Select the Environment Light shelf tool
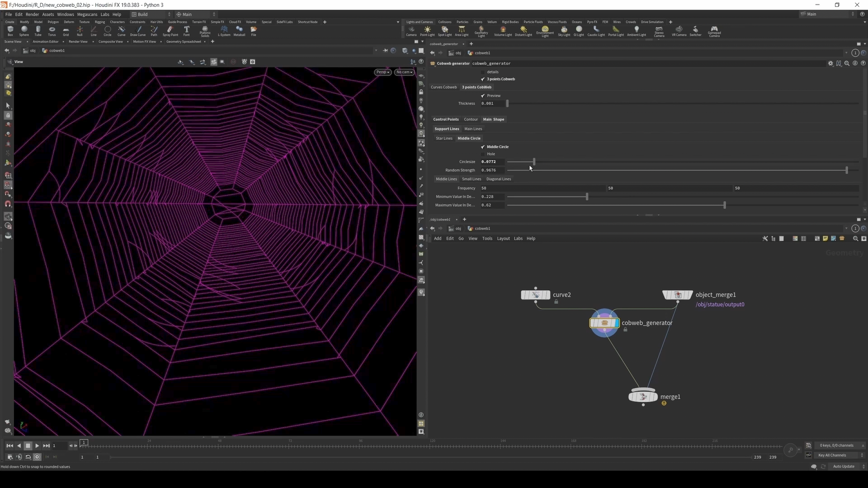Screen dimensions: 868x488 (x=545, y=30)
